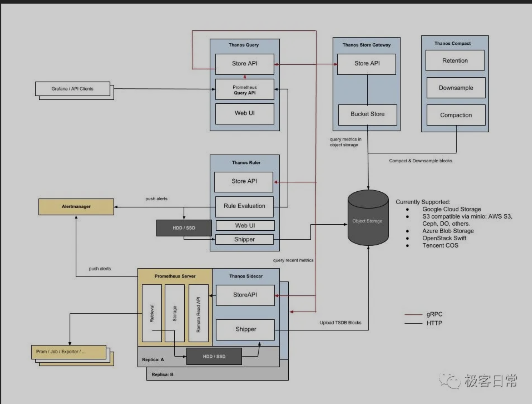
Task: Click 'S3 compatible via minio: AWS S3,' line
Action: [x=467, y=216]
